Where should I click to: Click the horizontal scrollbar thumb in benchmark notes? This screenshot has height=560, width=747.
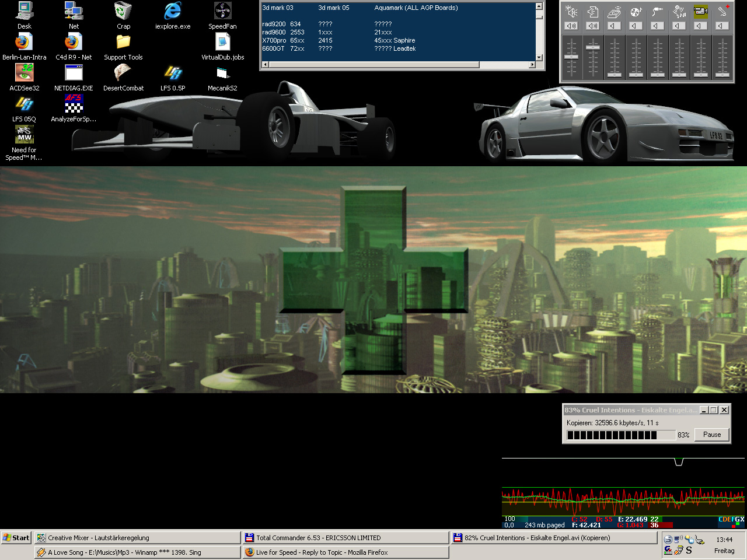(374, 65)
